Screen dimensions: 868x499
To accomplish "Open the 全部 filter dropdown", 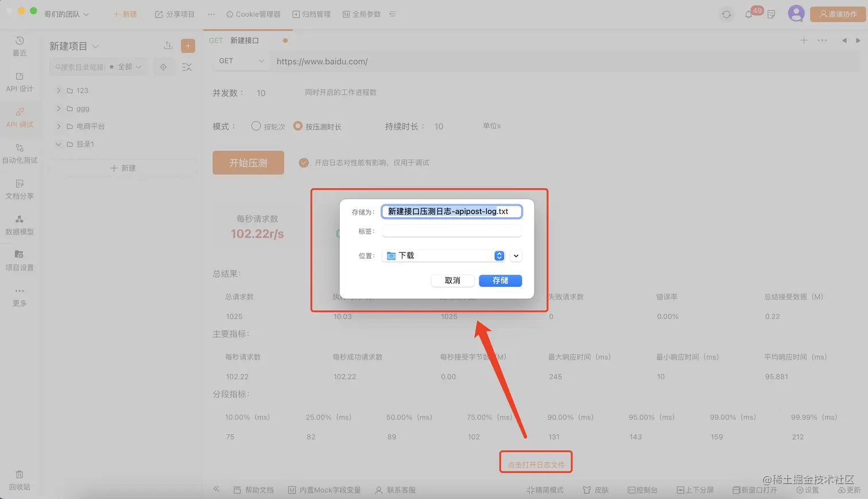I will [129, 67].
